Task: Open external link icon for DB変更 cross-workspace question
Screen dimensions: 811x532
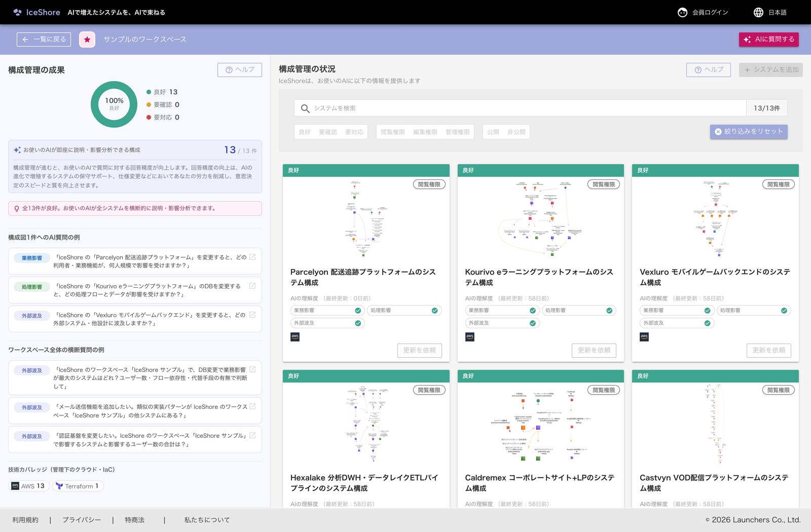Action: click(x=252, y=370)
